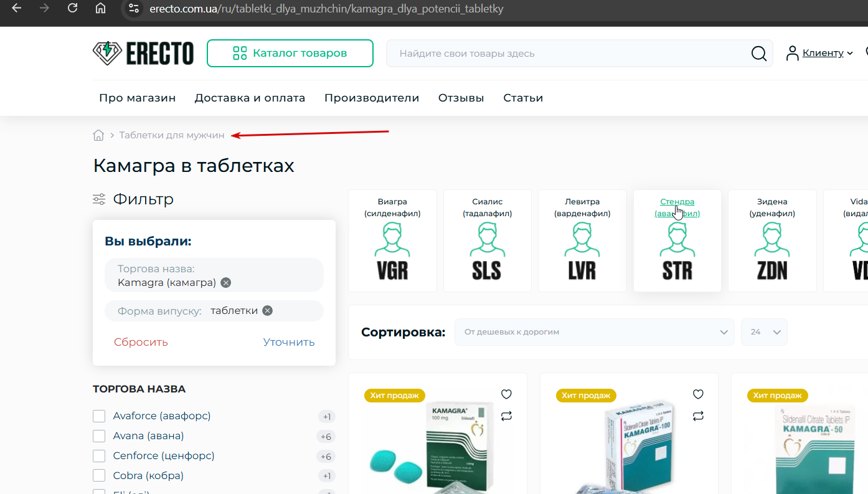
Task: Open Доставка и оплата menu item
Action: click(250, 98)
